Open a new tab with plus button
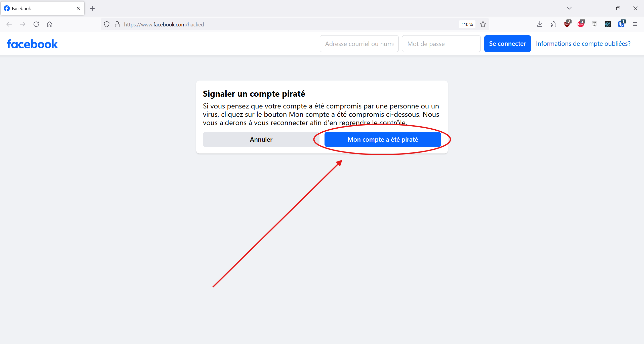This screenshot has height=344, width=644. coord(92,9)
